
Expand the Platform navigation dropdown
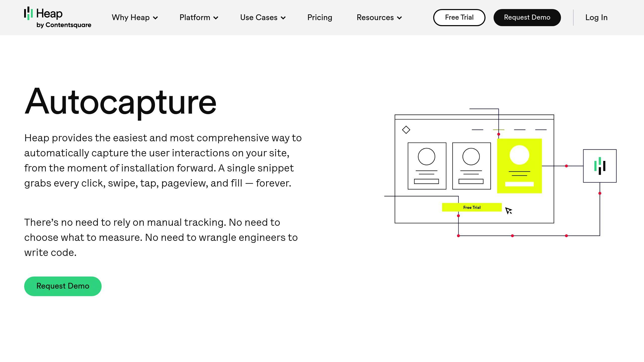point(198,17)
